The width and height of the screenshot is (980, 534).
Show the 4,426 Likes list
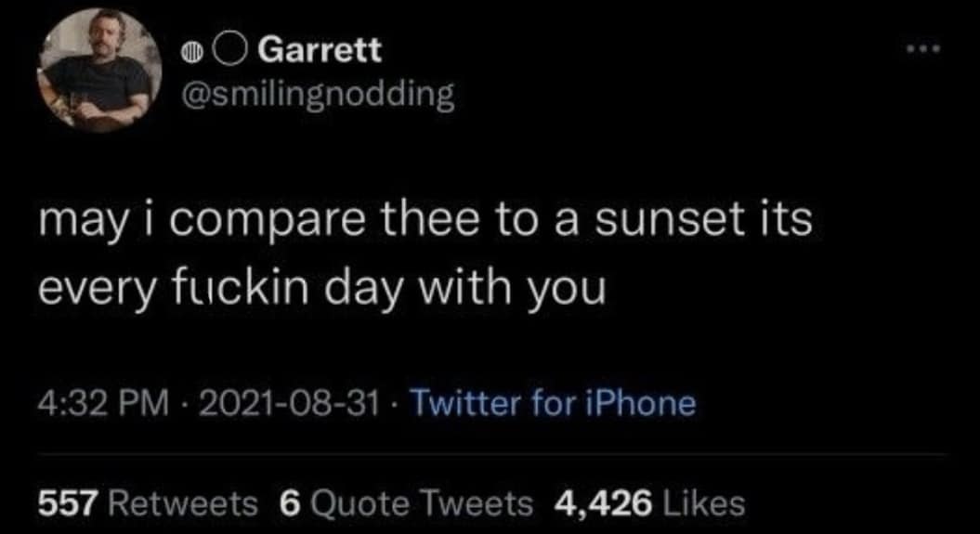(x=648, y=502)
